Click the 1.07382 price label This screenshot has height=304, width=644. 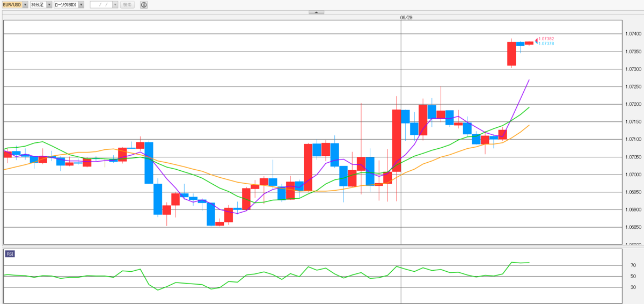[x=546, y=39]
